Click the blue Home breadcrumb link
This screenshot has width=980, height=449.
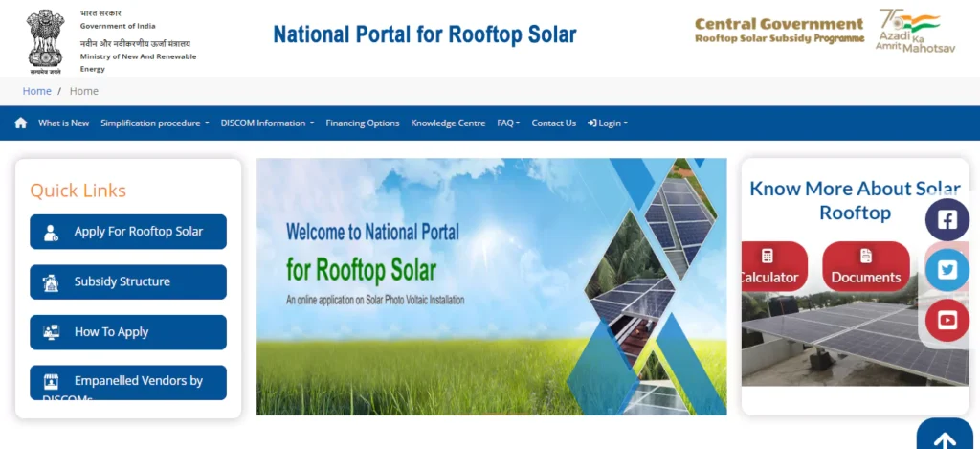tap(37, 91)
